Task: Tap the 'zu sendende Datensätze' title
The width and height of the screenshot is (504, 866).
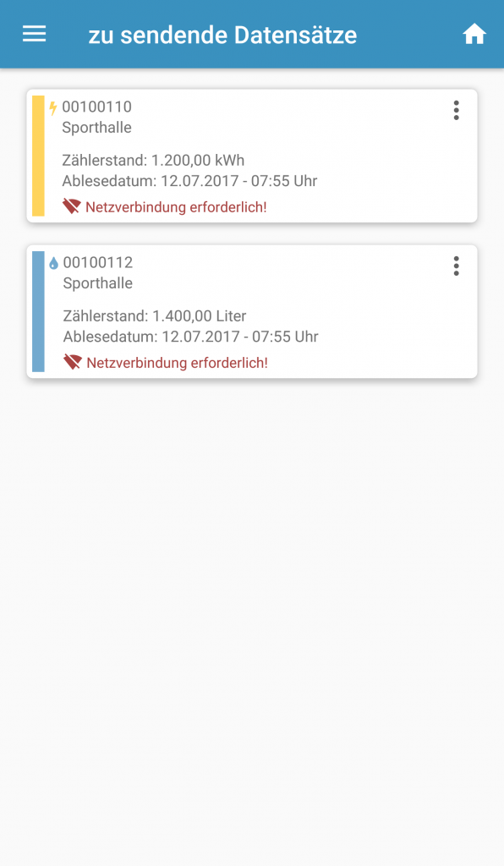Action: coord(222,35)
